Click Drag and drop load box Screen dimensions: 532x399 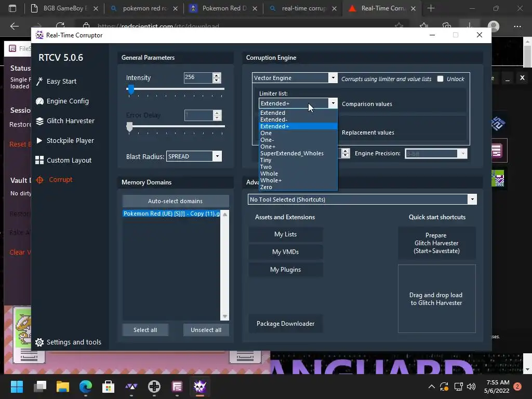[436, 299]
